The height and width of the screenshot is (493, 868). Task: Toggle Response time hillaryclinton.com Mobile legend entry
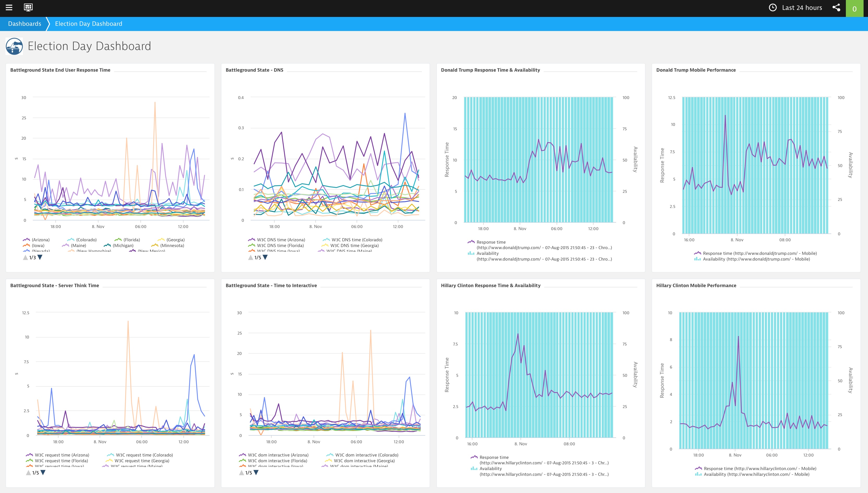click(x=756, y=469)
